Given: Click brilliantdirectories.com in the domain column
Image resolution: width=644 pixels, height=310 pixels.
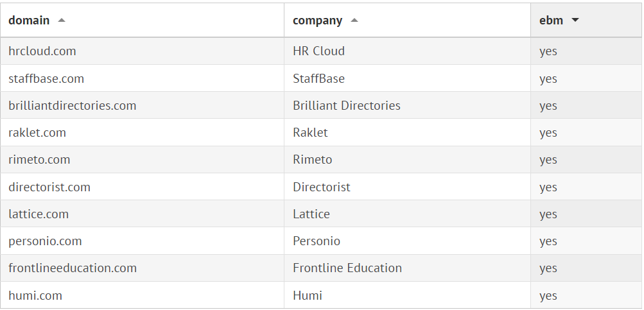Looking at the screenshot, I should click(x=73, y=106).
